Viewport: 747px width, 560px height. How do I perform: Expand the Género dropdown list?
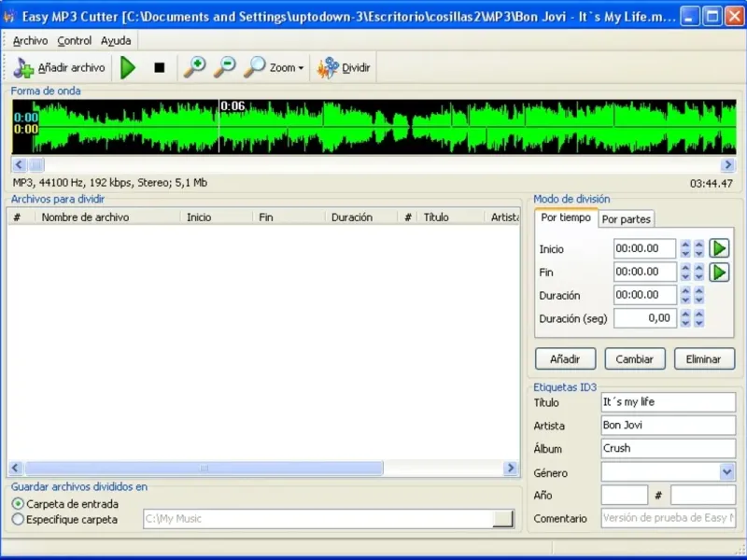click(x=727, y=472)
